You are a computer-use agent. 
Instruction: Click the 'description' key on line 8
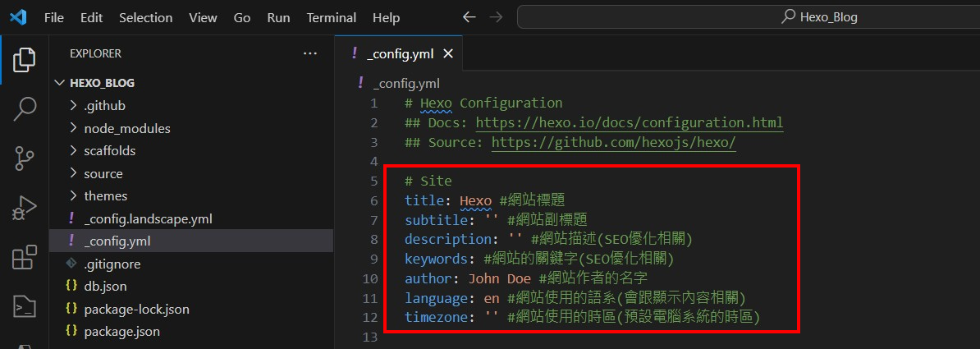[x=447, y=240]
